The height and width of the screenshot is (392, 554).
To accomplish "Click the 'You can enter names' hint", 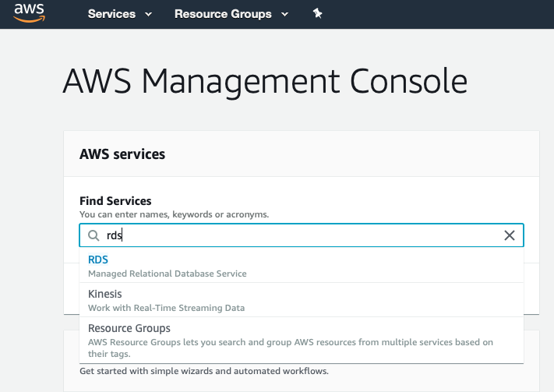I will [x=175, y=214].
